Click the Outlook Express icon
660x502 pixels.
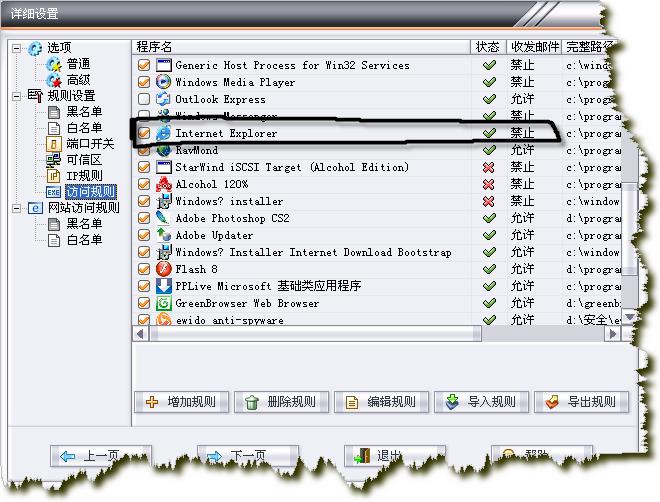(163, 99)
